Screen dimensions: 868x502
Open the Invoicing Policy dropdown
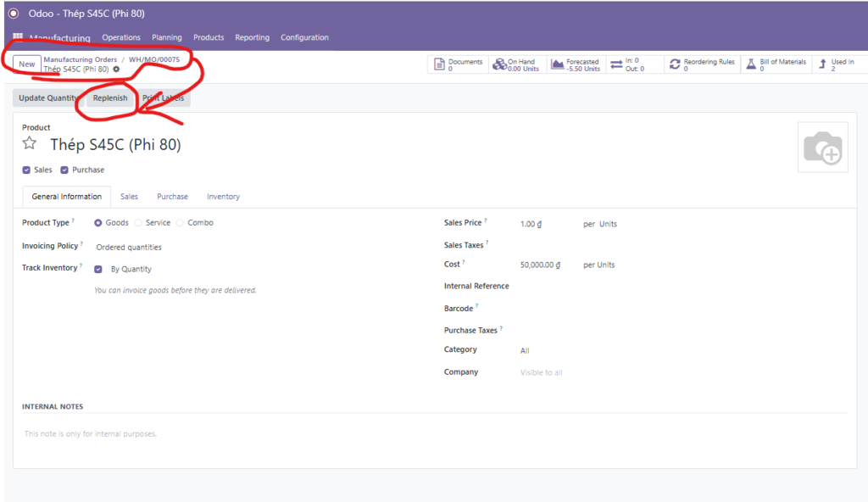coord(129,248)
